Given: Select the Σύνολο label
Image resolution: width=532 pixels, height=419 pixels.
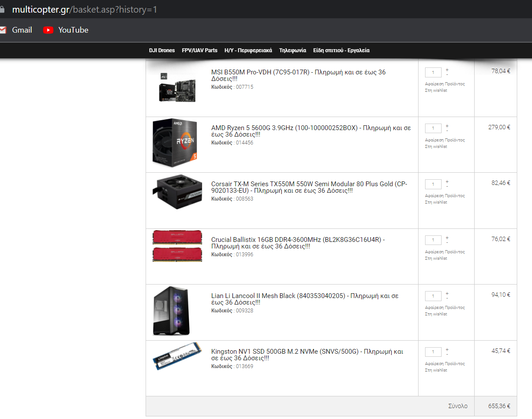Looking at the screenshot, I should tap(458, 406).
